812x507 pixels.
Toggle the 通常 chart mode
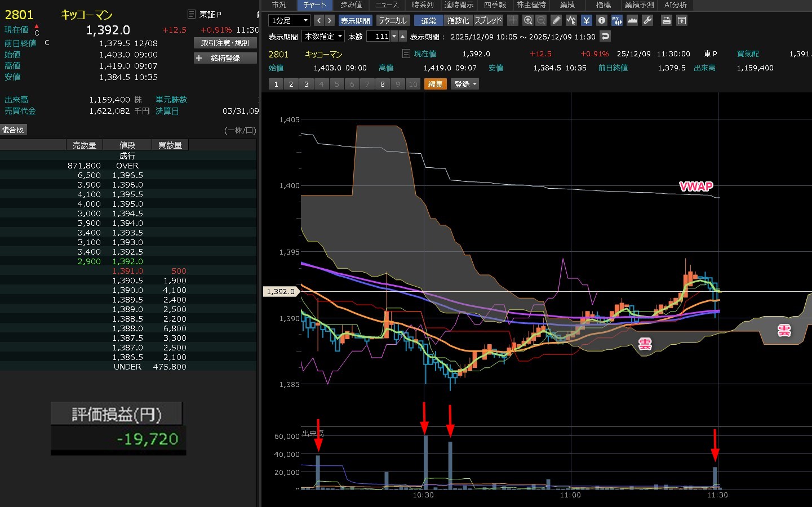coord(428,20)
